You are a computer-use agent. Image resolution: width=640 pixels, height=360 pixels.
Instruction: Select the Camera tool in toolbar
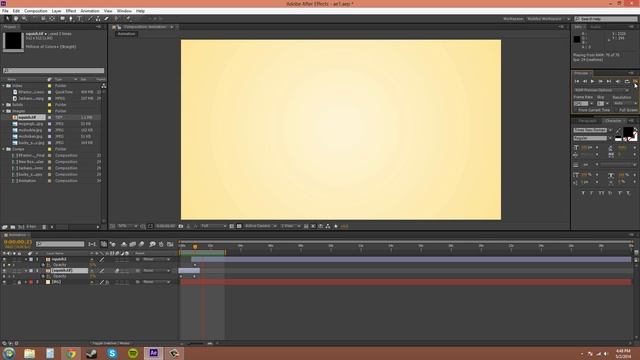click(43, 19)
